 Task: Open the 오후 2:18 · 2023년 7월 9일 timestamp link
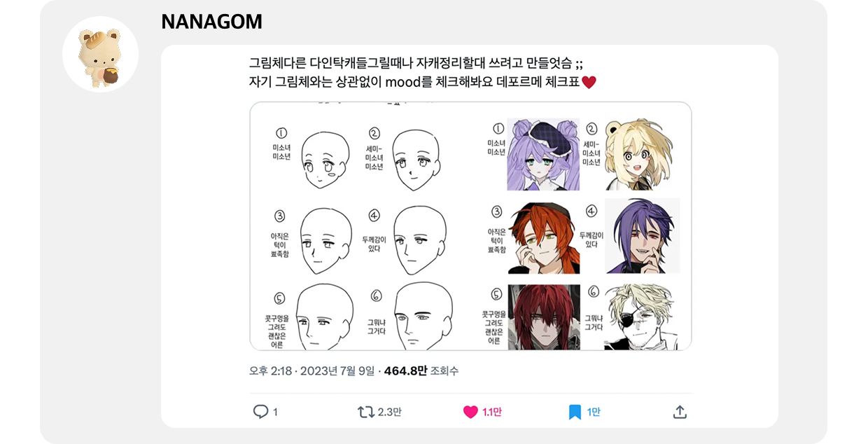click(312, 370)
